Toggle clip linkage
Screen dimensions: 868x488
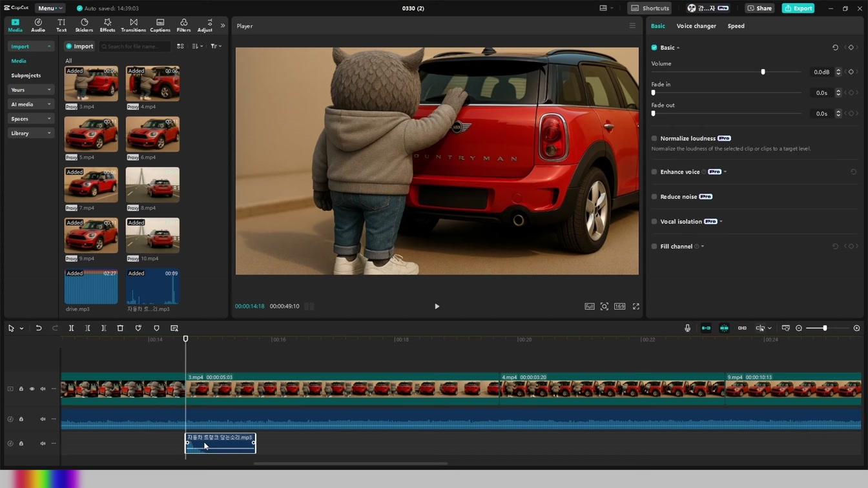click(x=742, y=328)
